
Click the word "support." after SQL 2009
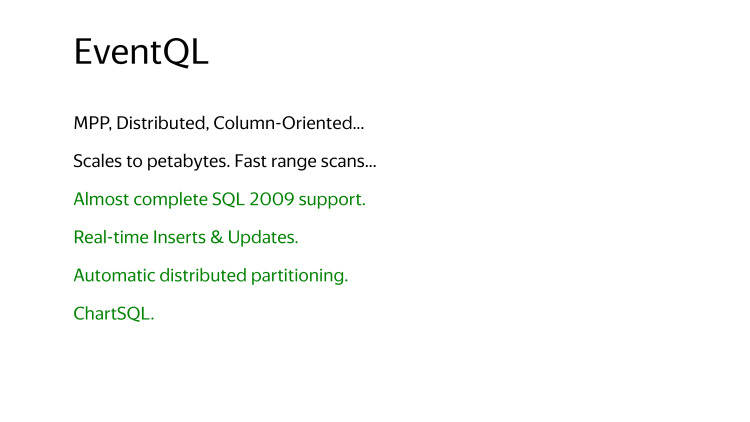pos(333,199)
